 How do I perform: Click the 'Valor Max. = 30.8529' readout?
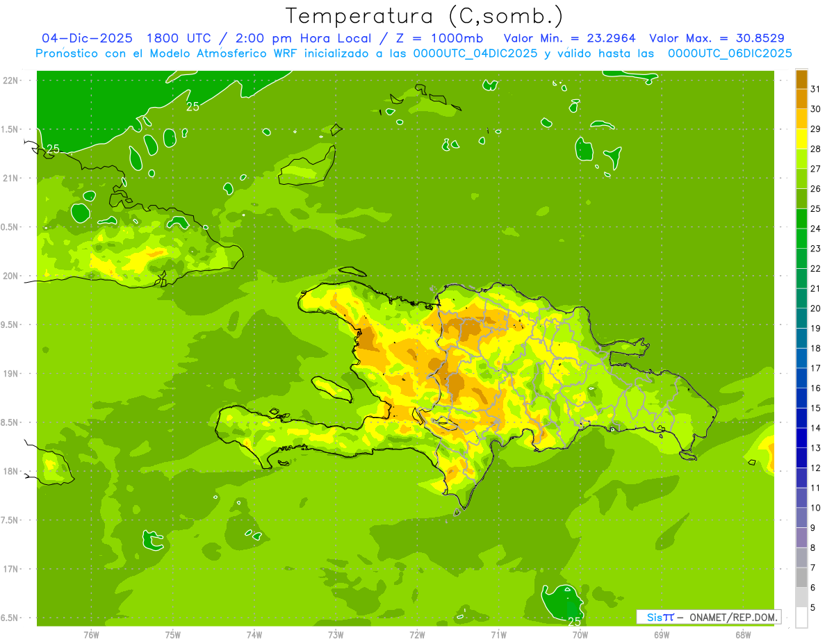click(x=717, y=38)
